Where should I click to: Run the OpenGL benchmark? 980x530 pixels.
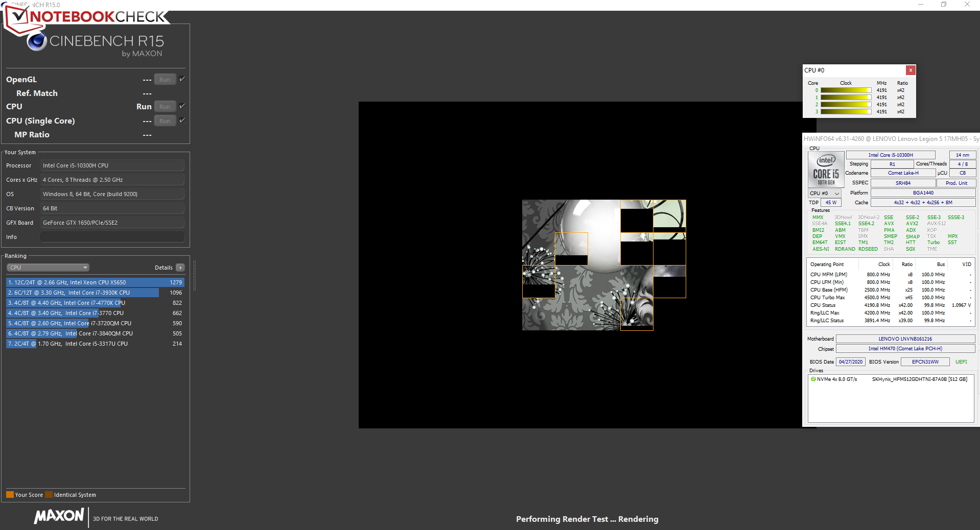pos(165,80)
